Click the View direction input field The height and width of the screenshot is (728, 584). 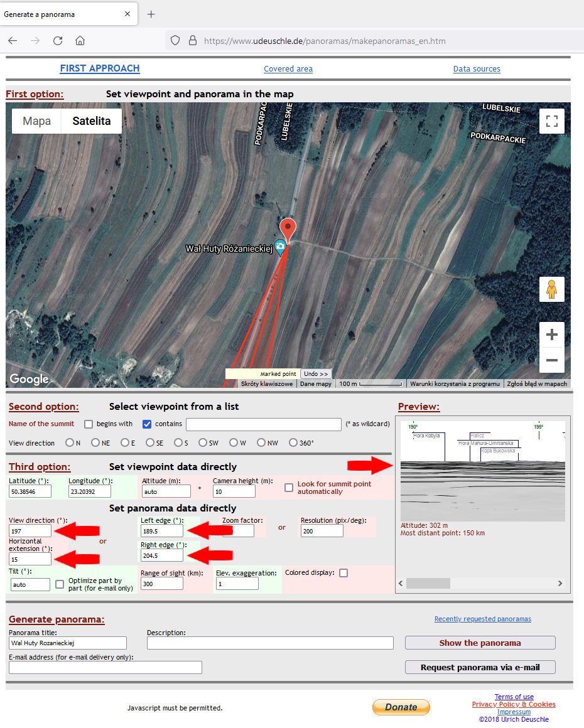(30, 531)
